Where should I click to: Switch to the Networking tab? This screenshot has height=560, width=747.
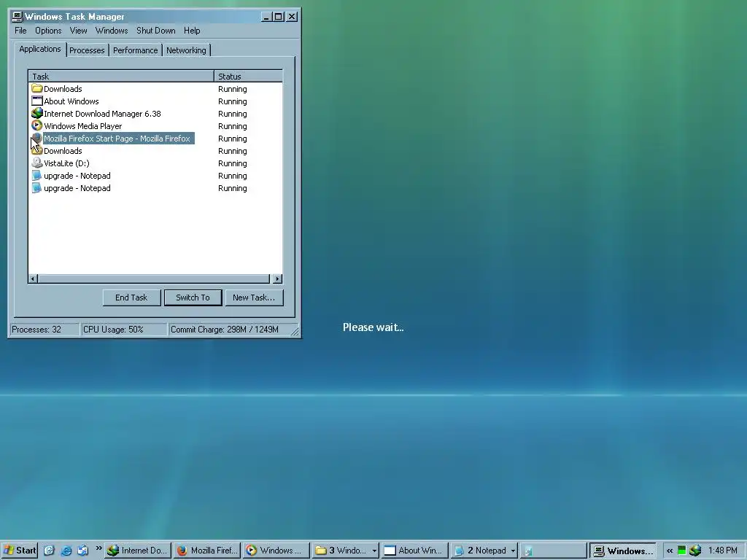pos(186,50)
